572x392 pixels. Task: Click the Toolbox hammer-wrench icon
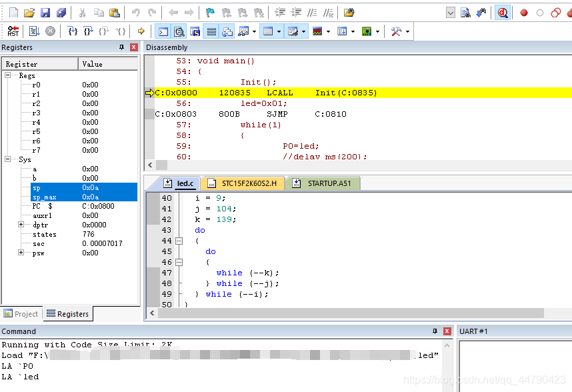(x=396, y=32)
